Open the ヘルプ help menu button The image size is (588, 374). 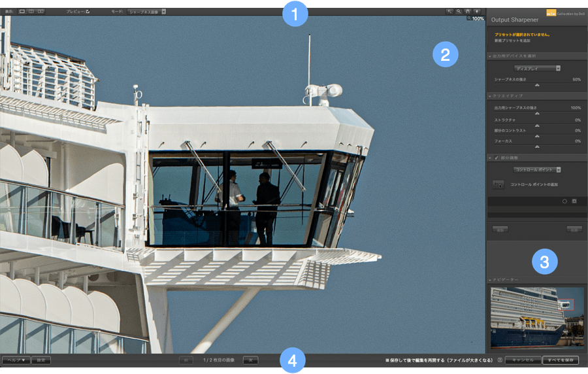pyautogui.click(x=16, y=360)
